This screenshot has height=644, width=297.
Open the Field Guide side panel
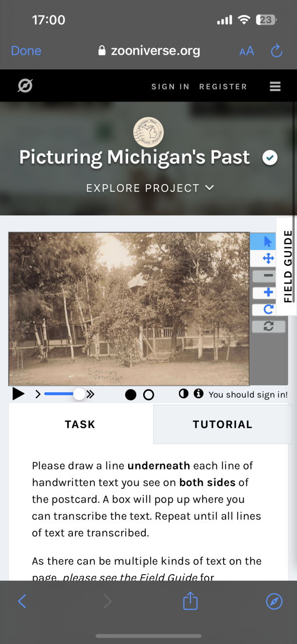pyautogui.click(x=288, y=267)
